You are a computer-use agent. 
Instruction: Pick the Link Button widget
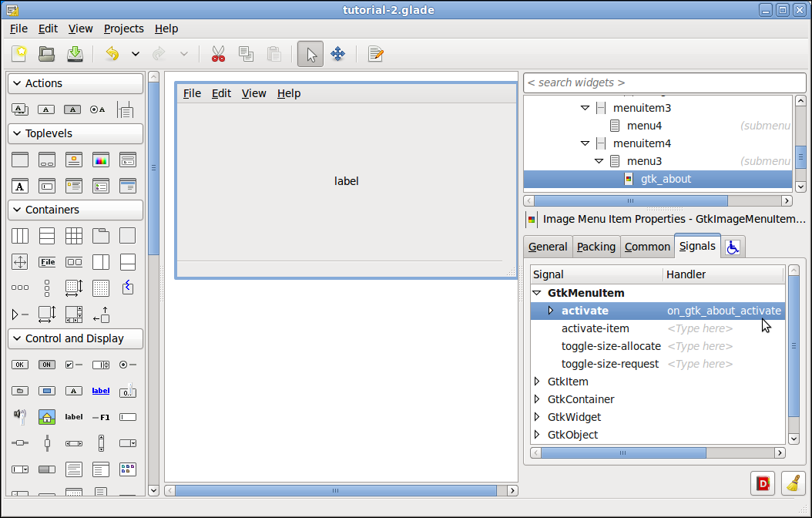[x=101, y=391]
